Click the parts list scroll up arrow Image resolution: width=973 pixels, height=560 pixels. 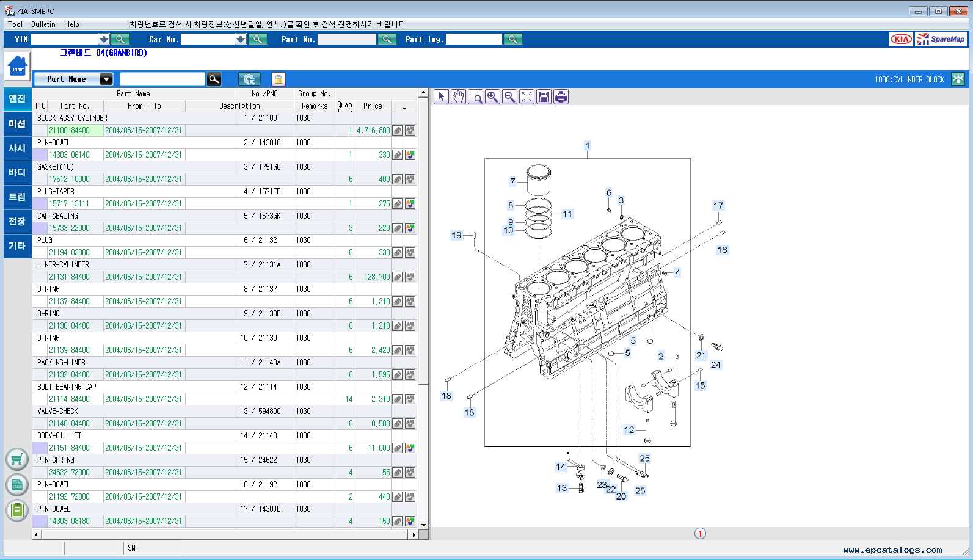pos(423,93)
